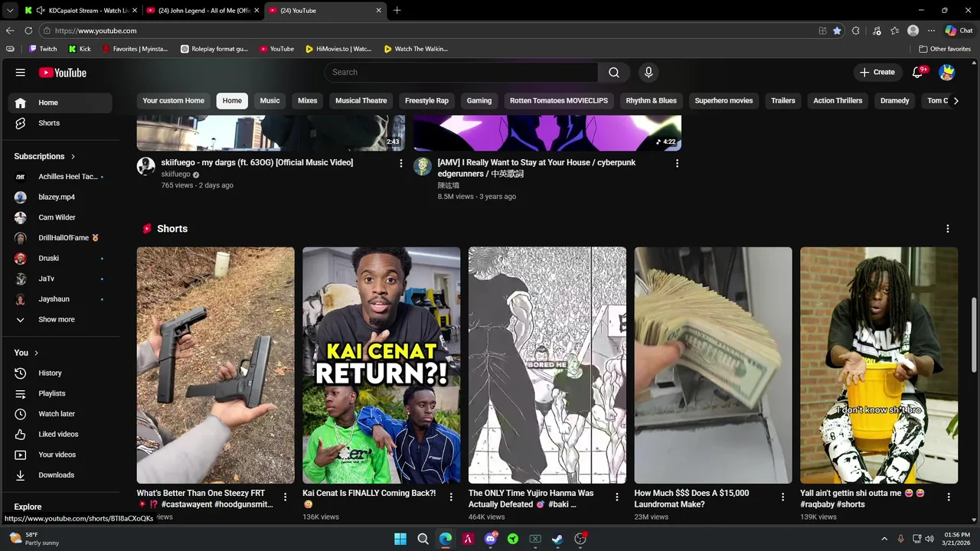
Task: Switch to the John Legend All of Me tab
Action: 202,11
